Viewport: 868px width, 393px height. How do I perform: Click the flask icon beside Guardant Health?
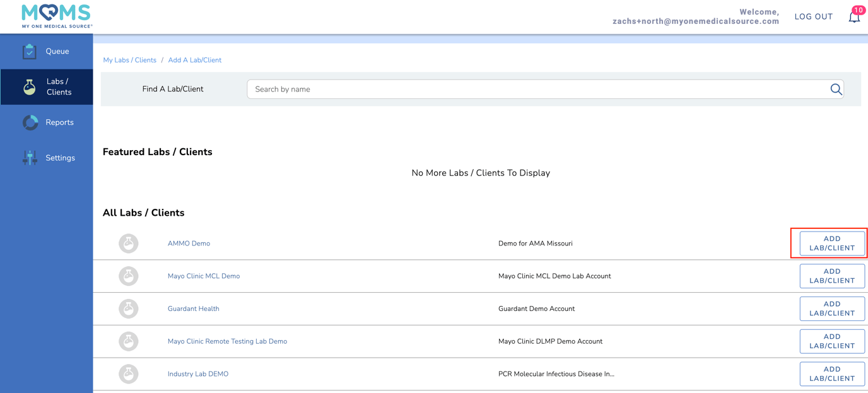pos(129,308)
